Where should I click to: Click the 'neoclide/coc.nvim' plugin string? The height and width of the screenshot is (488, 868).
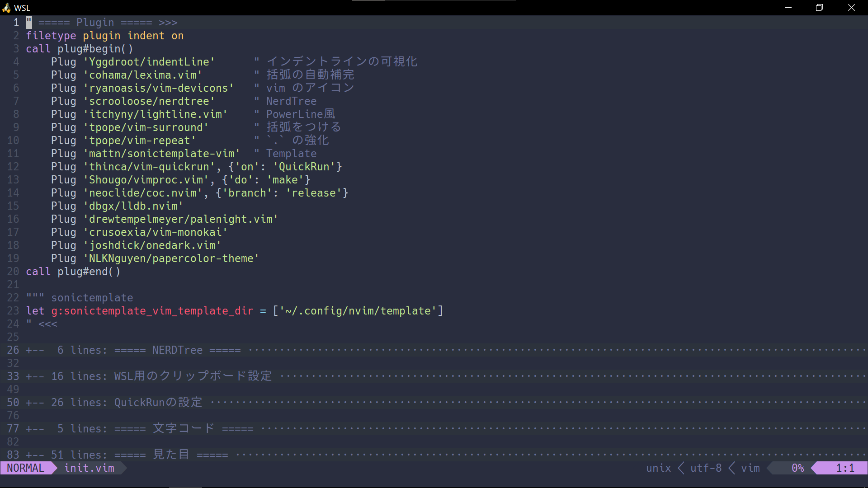[x=143, y=193]
